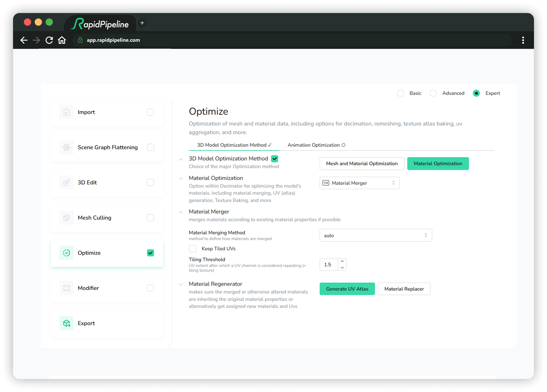Open the Mesh Culling step
The image size is (547, 392).
tap(107, 218)
